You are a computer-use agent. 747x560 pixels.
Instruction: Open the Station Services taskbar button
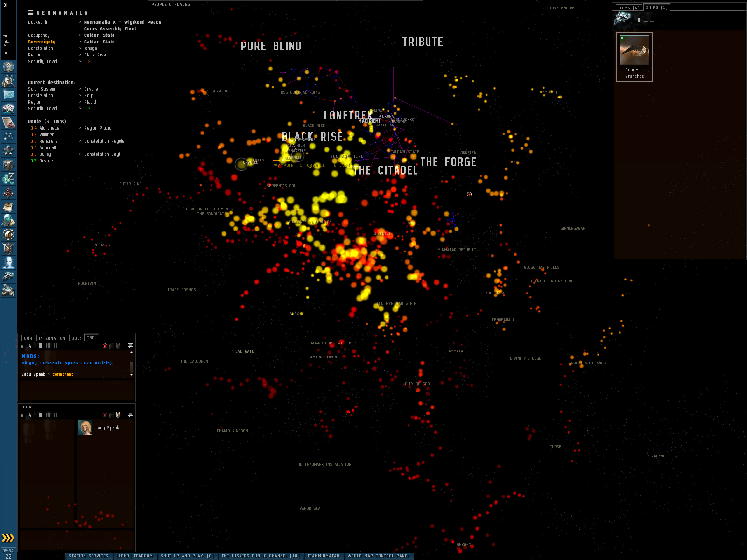[88, 556]
